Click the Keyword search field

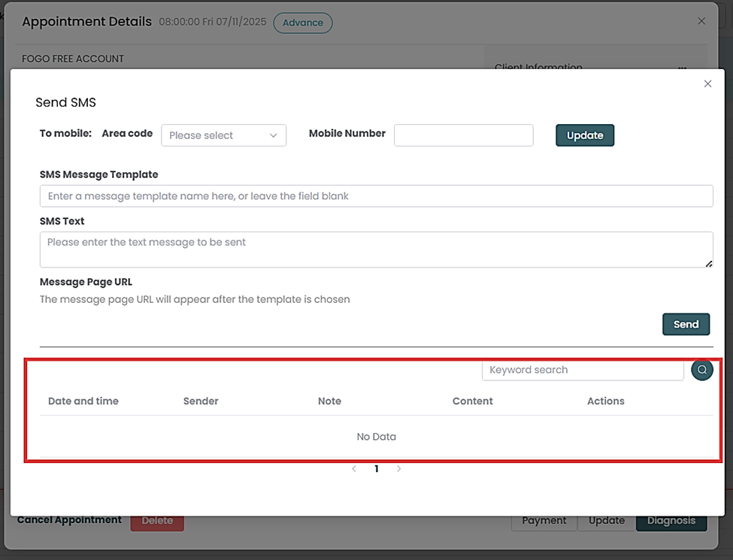click(583, 370)
